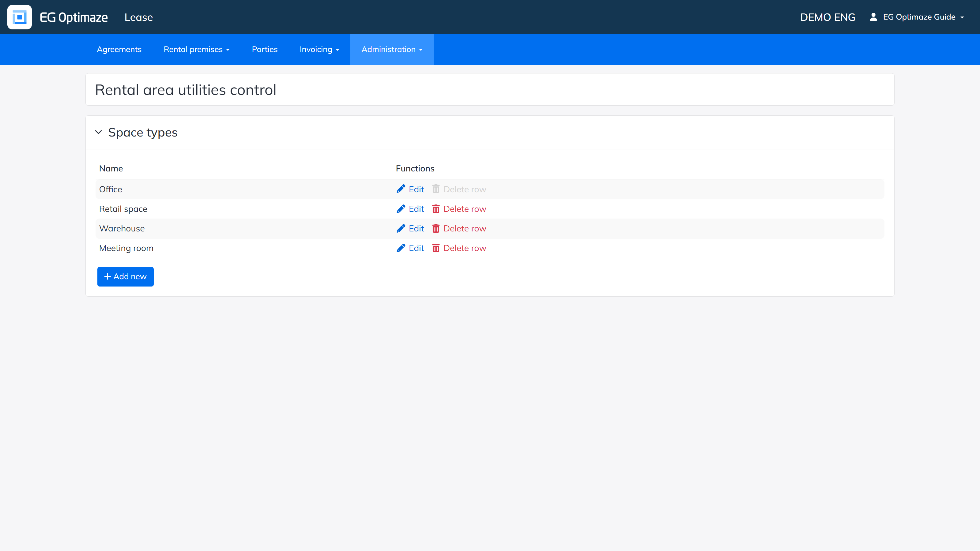
Task: Go to the Parties page
Action: (x=265, y=49)
